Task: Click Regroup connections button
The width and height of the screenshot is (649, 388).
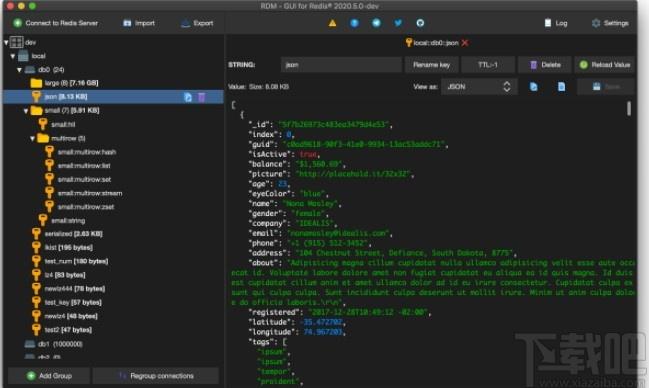Action: click(x=156, y=376)
